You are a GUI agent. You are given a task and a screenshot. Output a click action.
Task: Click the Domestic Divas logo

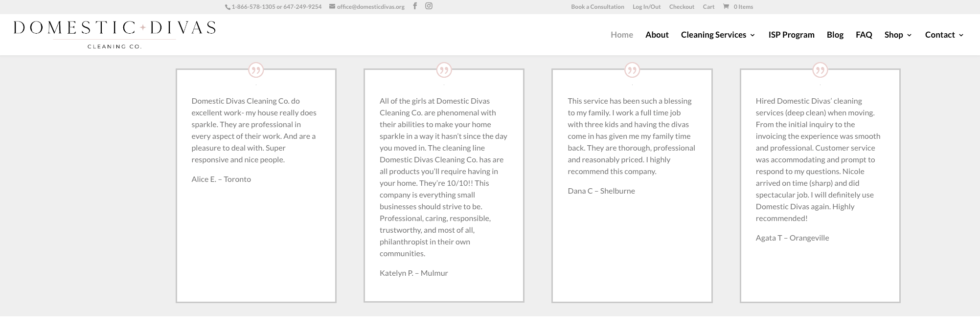[x=114, y=34]
